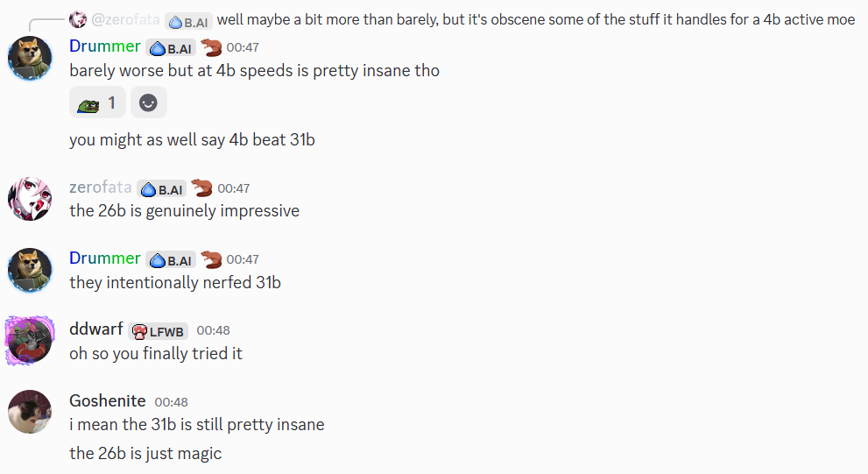Click the B.AI tag in the reply preview

[188, 20]
